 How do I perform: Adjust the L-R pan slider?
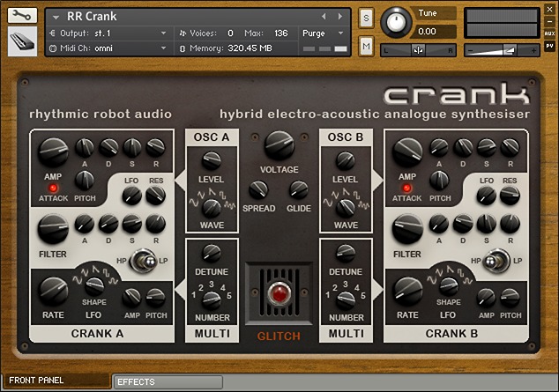[418, 50]
